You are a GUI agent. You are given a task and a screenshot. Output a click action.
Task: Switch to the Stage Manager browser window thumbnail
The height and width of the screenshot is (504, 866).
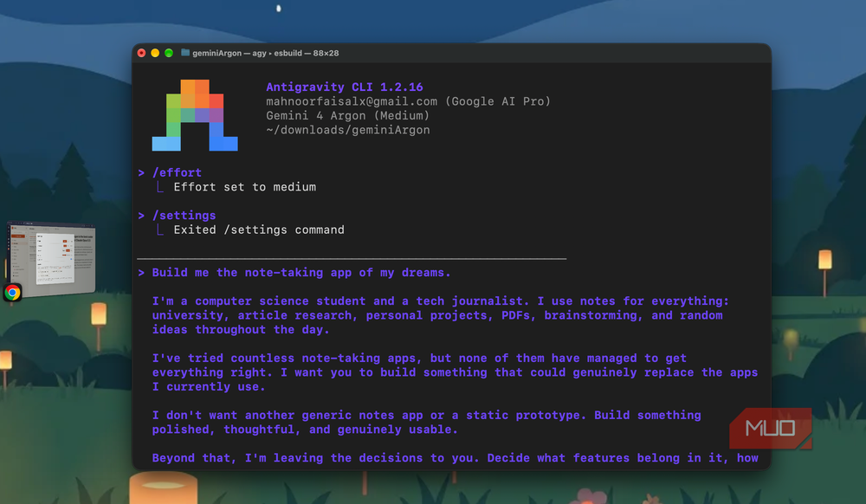(51, 256)
